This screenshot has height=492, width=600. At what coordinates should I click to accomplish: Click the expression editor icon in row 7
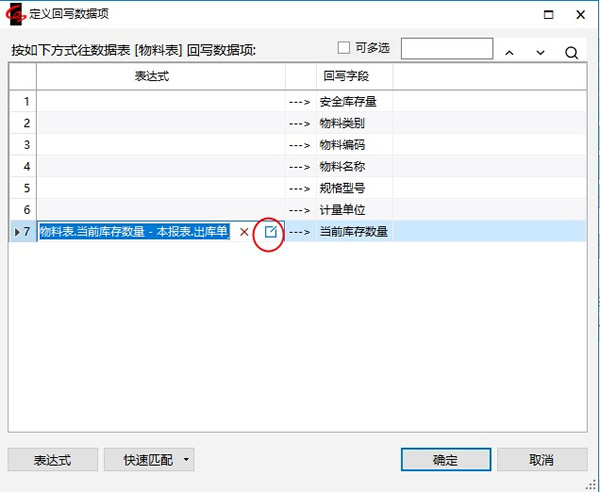(x=270, y=232)
